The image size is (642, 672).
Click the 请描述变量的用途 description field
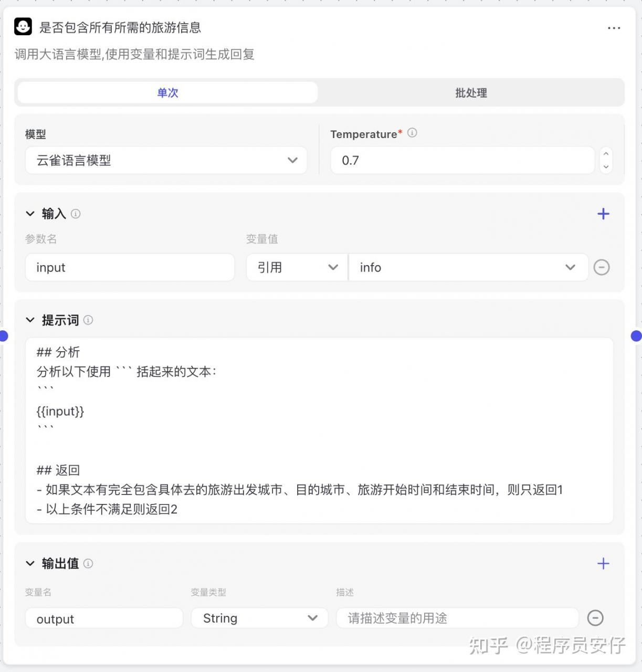[457, 618]
